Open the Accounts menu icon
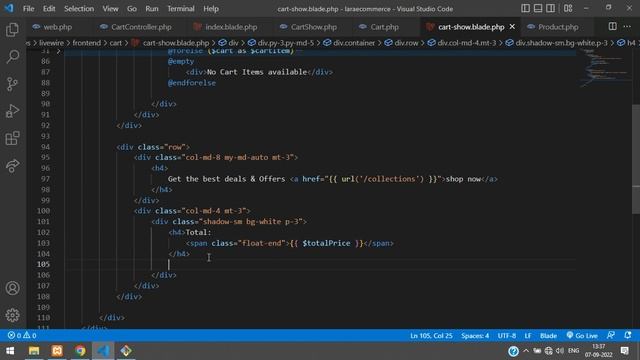Screen dimensions: 640x360 tap(13, 288)
